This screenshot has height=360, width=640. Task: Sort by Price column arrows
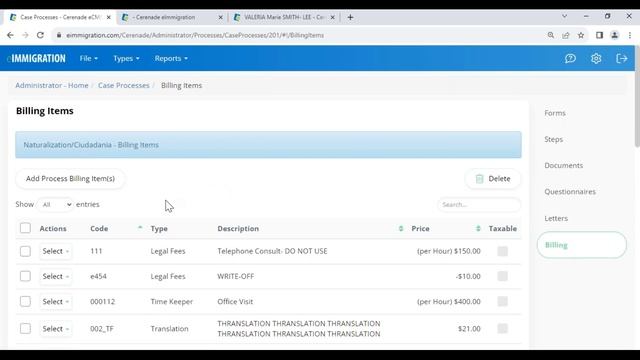[x=478, y=229]
